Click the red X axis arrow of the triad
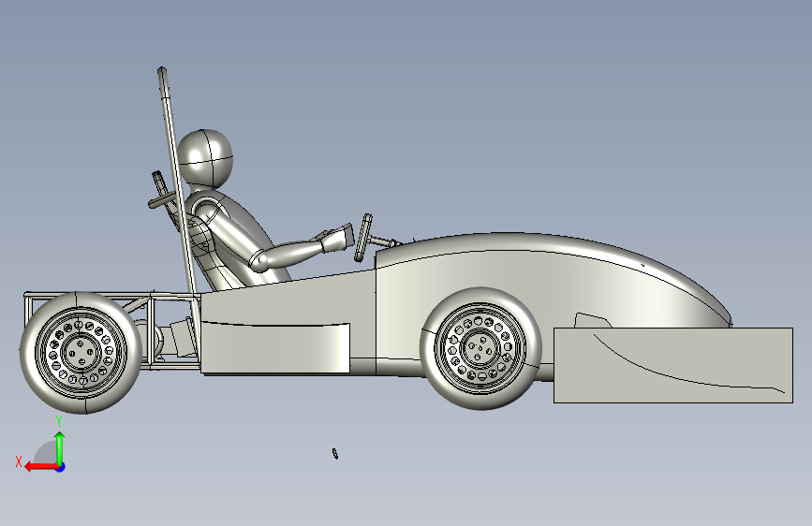 pyautogui.click(x=40, y=467)
